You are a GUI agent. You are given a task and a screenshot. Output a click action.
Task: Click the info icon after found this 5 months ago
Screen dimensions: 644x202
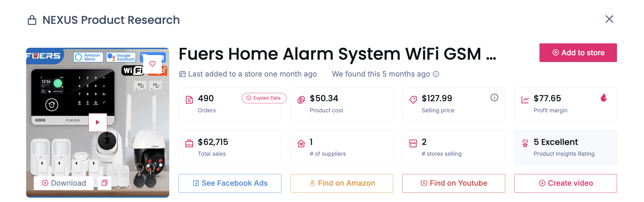coord(436,74)
